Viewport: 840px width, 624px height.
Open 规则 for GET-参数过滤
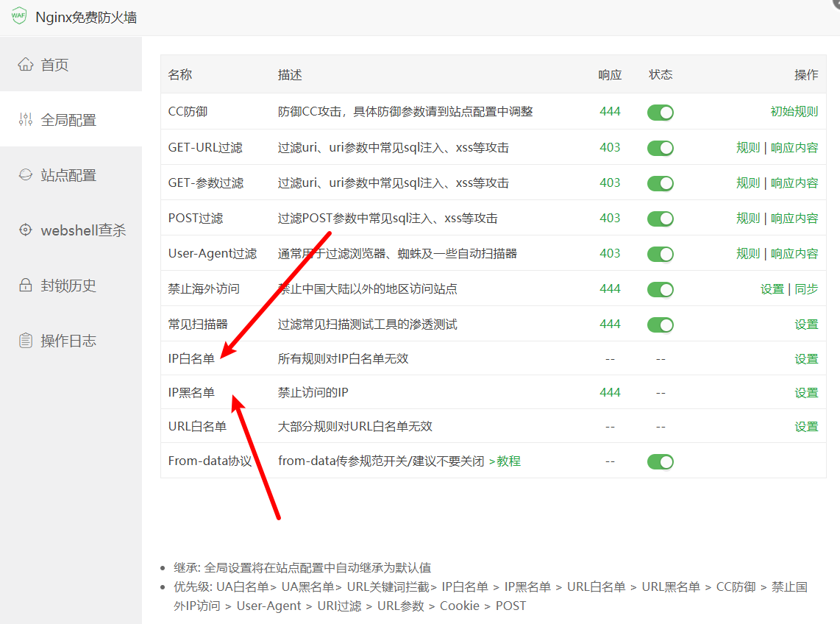point(748,182)
